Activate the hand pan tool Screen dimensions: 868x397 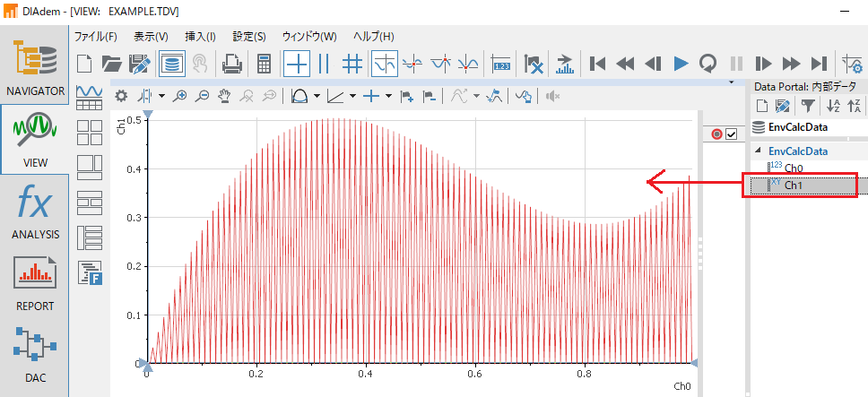(x=224, y=96)
